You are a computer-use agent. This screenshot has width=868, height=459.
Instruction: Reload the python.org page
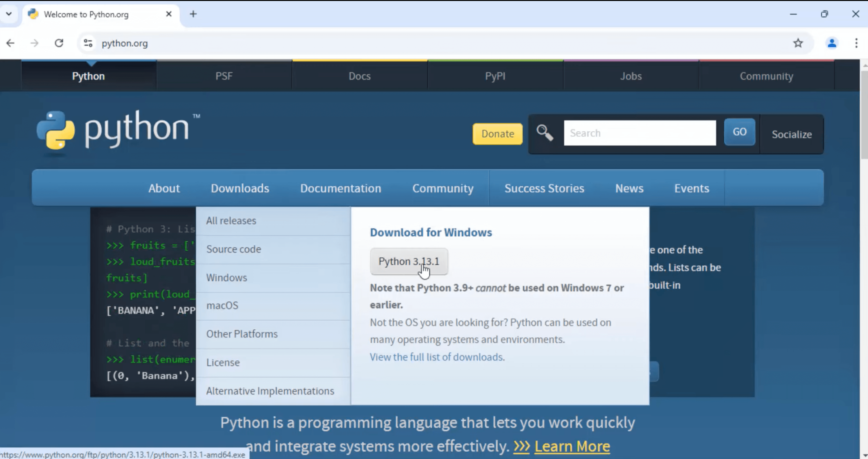pyautogui.click(x=59, y=43)
